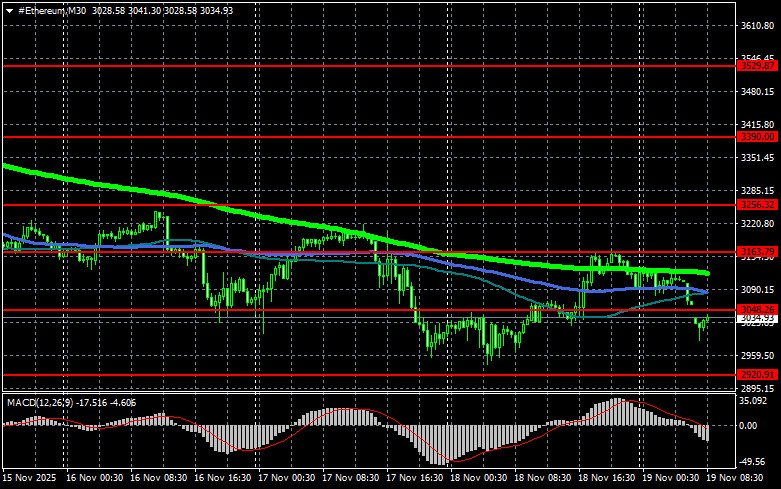Select the red 2920.91 price level label
This screenshot has width=781, height=489.
(x=757, y=374)
